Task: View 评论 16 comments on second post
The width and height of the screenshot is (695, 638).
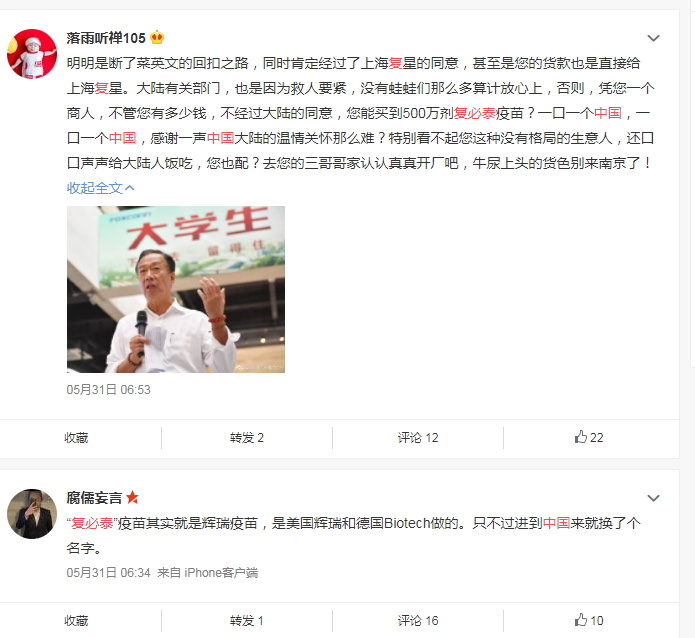Action: (x=418, y=620)
